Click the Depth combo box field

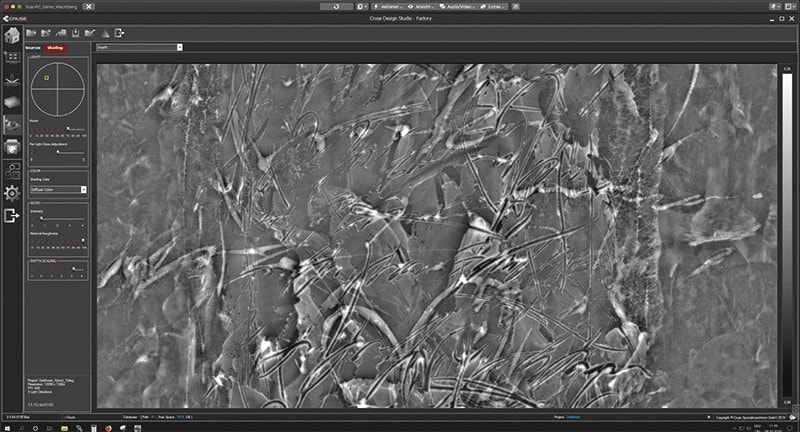pos(139,47)
